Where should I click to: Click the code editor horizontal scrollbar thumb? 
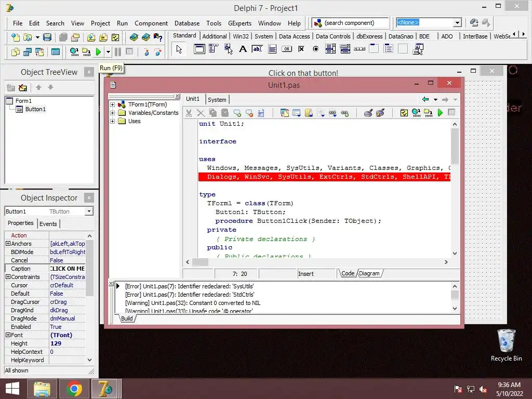[200, 262]
